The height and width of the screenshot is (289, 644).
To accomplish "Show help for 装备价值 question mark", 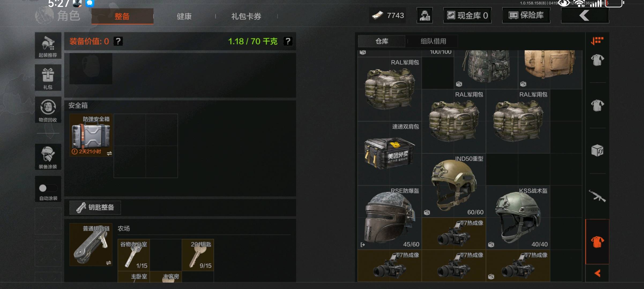I will pos(118,41).
